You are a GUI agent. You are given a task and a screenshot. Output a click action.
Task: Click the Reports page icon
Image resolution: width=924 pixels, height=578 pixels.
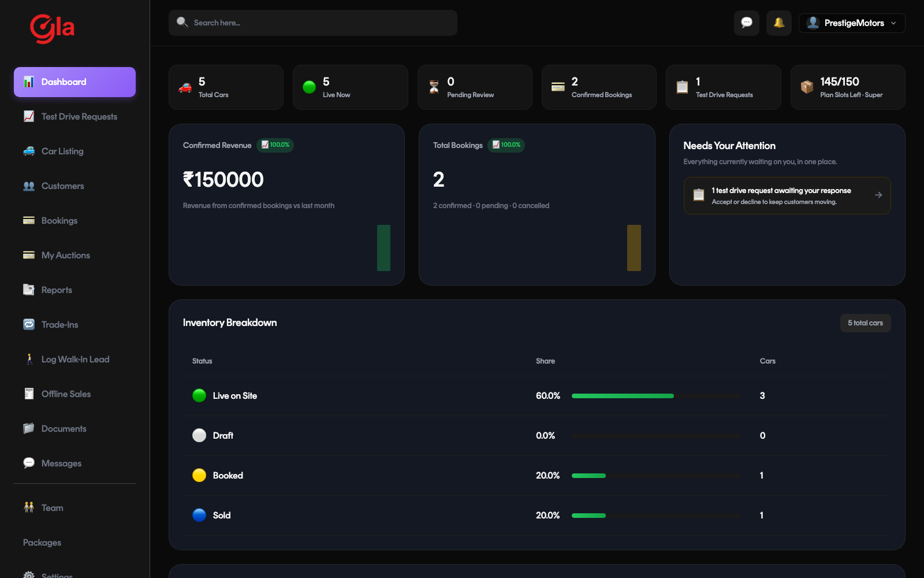click(29, 290)
